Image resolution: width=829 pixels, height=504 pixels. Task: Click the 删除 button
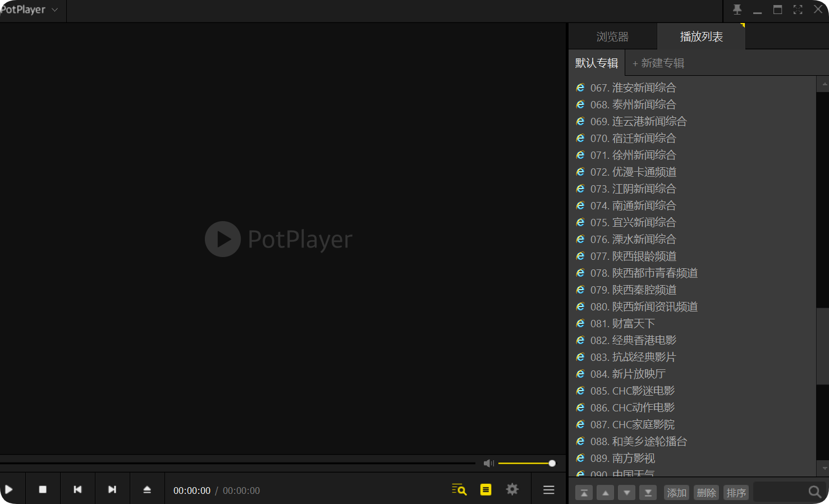coord(706,493)
